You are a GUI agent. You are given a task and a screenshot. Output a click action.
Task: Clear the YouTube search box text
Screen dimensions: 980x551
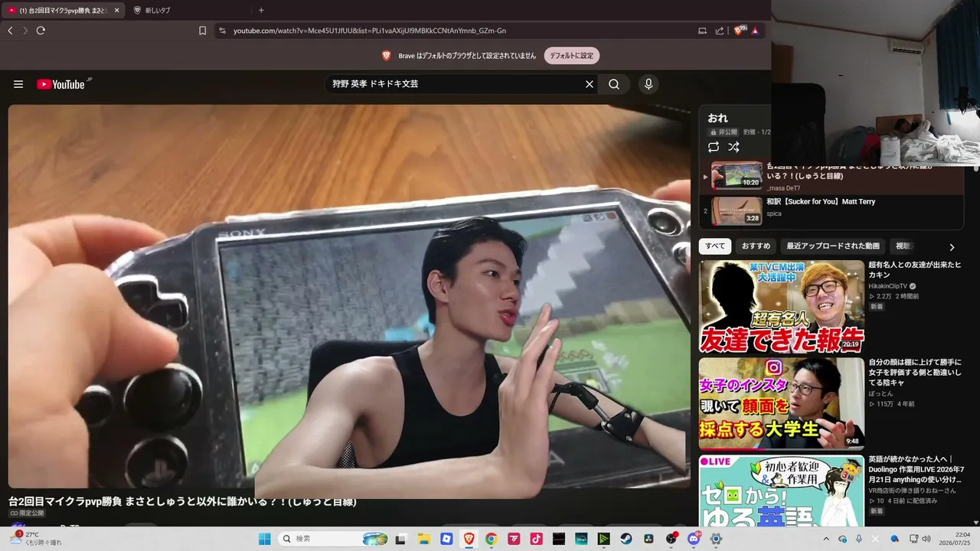590,84
